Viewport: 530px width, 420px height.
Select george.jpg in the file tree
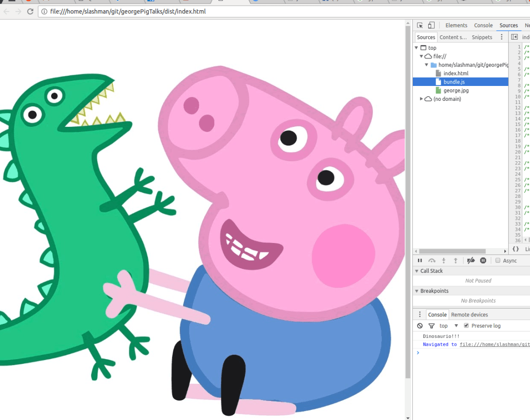(x=455, y=91)
